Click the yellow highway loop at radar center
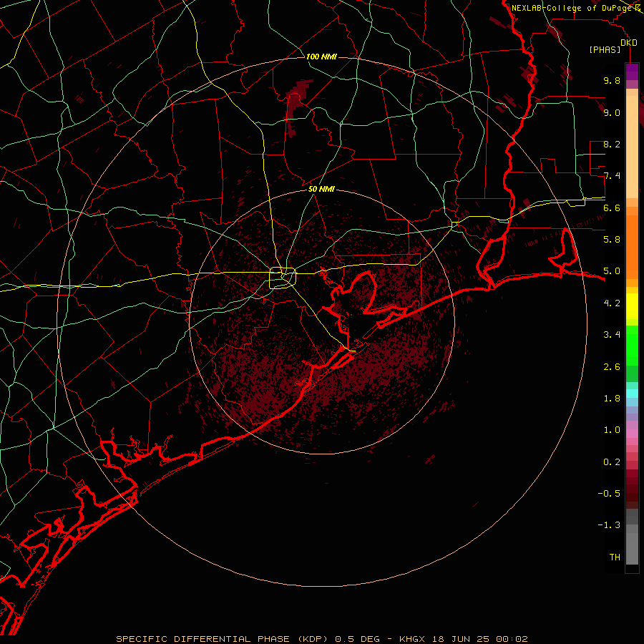 pyautogui.click(x=283, y=278)
